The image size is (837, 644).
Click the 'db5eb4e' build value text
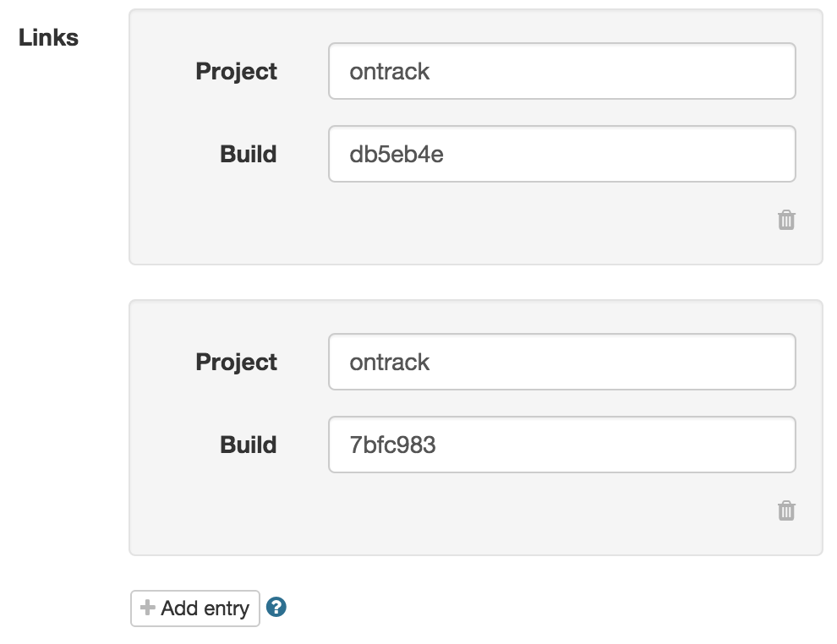[x=397, y=155]
